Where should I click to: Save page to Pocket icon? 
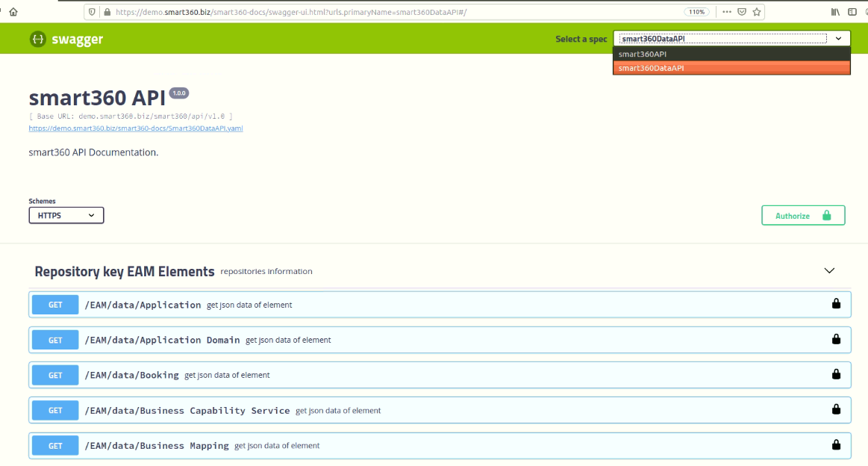point(742,12)
